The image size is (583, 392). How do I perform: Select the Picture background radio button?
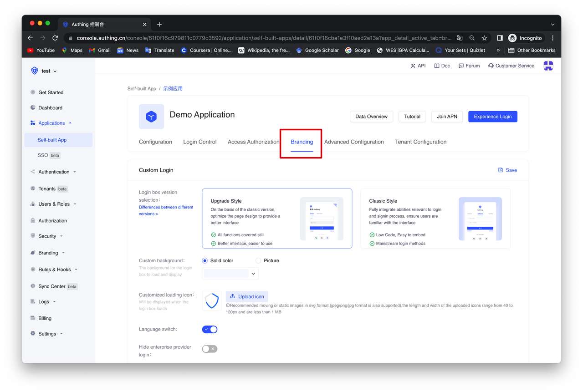pyautogui.click(x=259, y=261)
